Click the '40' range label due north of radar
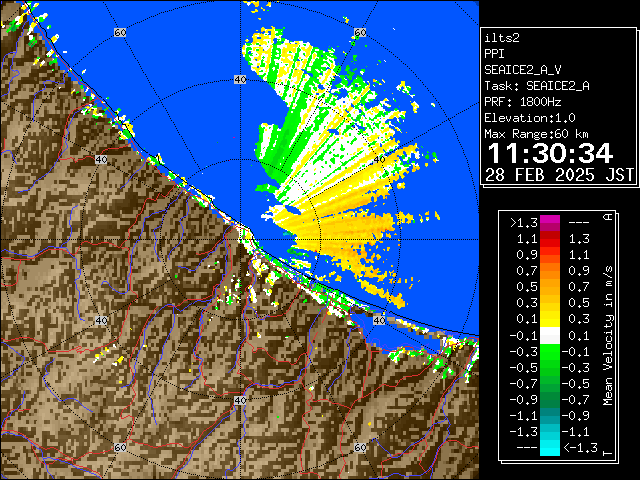The height and width of the screenshot is (480, 640). 240,80
